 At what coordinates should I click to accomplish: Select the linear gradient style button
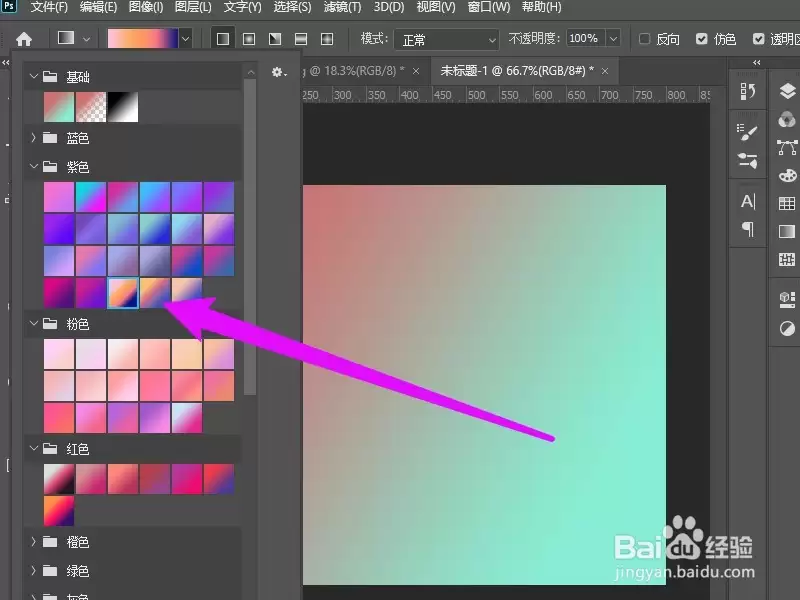click(x=223, y=39)
